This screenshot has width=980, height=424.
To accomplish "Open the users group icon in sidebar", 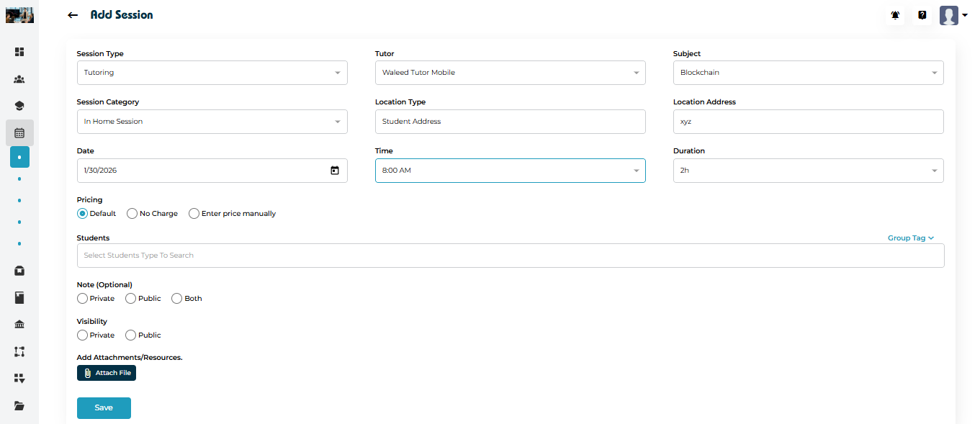I will click(19, 79).
